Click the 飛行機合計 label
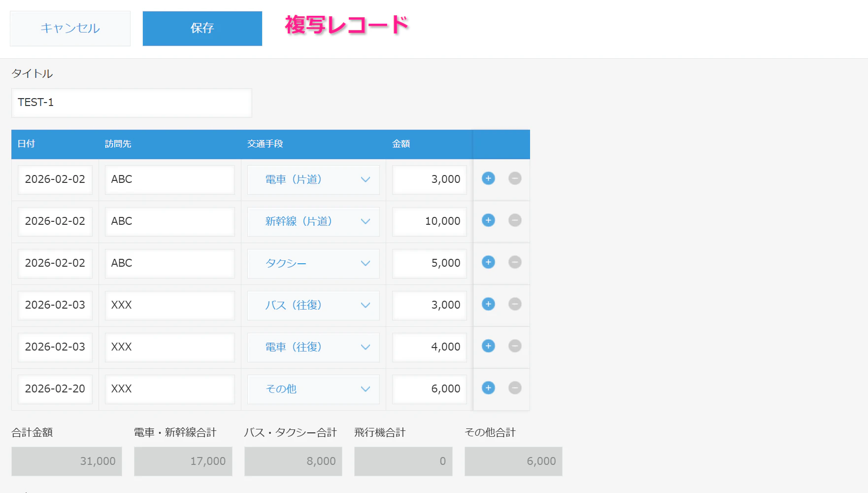Screen dimensions: 868x493 (380, 433)
